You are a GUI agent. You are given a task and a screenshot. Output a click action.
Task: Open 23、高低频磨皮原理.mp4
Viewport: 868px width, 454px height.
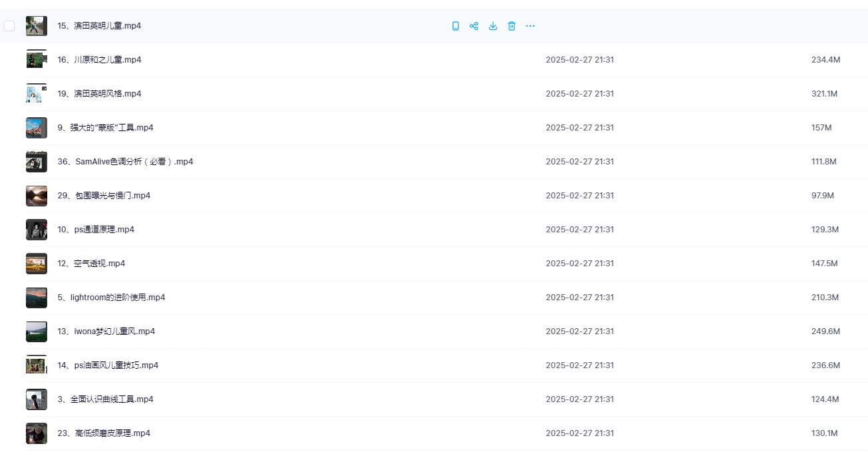tap(104, 433)
